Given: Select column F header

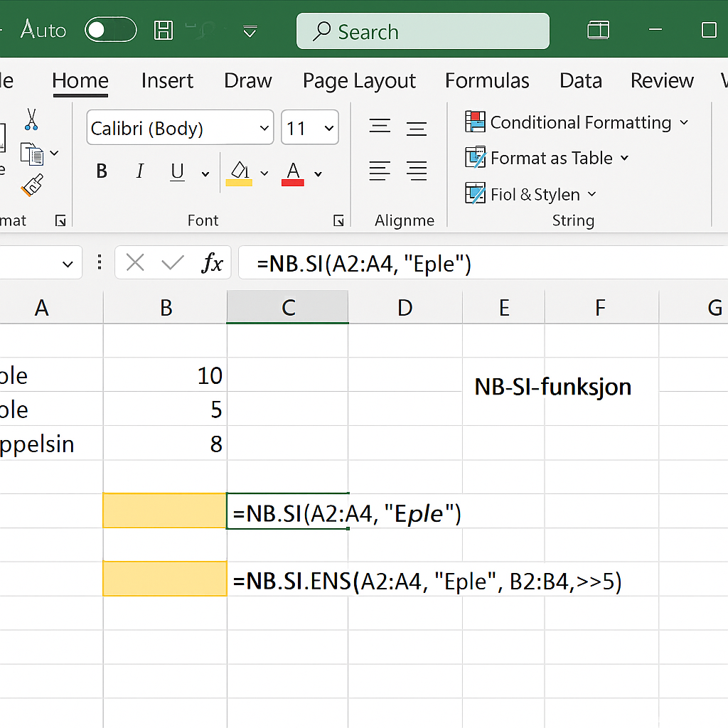Looking at the screenshot, I should tap(601, 307).
